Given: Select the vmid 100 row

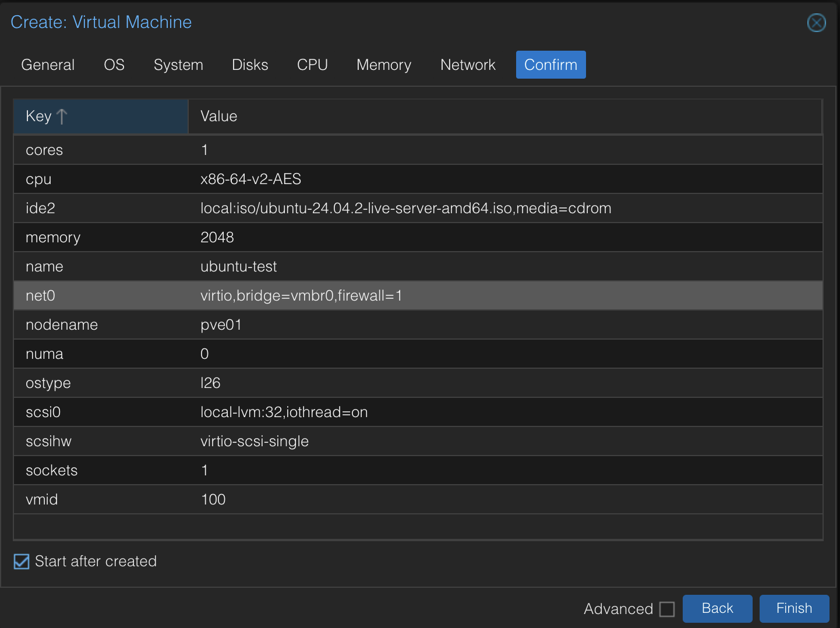Looking at the screenshot, I should click(x=213, y=500).
